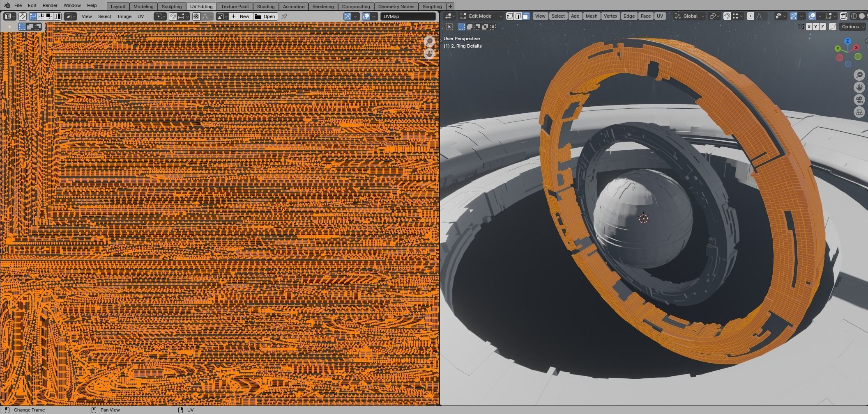Viewport: 868px width, 414px height.
Task: Click zoom gizmo in UV editor
Action: coord(429,41)
